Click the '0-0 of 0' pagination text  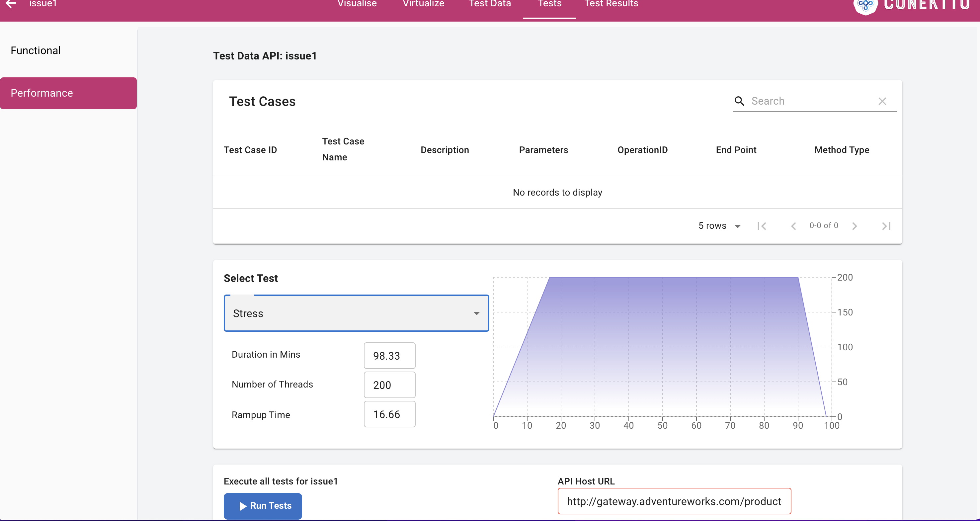click(824, 226)
